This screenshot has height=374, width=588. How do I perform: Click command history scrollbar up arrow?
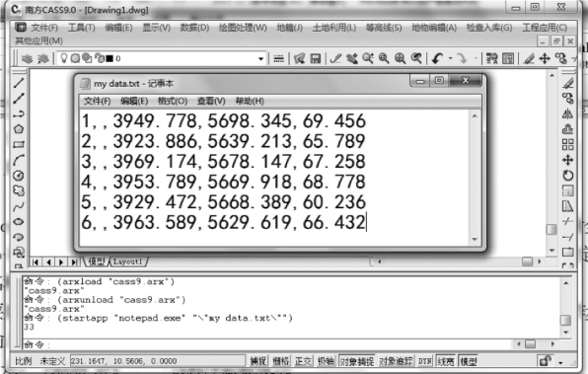[x=566, y=282]
